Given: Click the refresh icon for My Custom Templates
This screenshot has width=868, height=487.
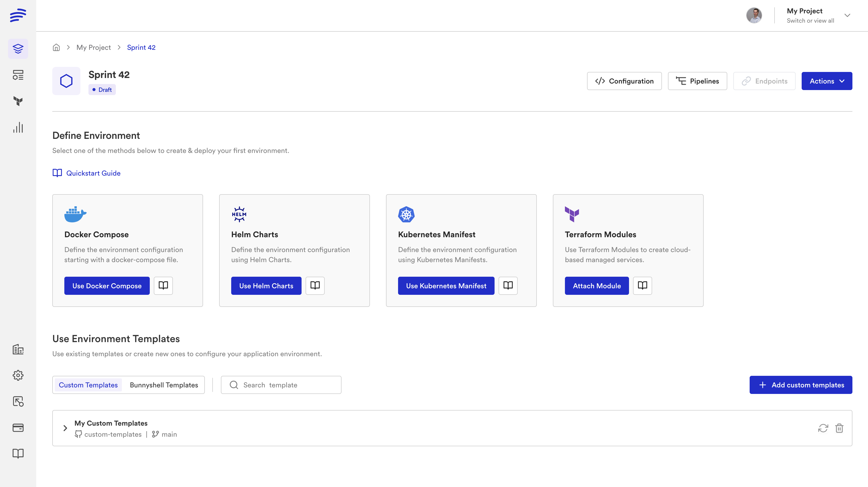Looking at the screenshot, I should pyautogui.click(x=823, y=428).
